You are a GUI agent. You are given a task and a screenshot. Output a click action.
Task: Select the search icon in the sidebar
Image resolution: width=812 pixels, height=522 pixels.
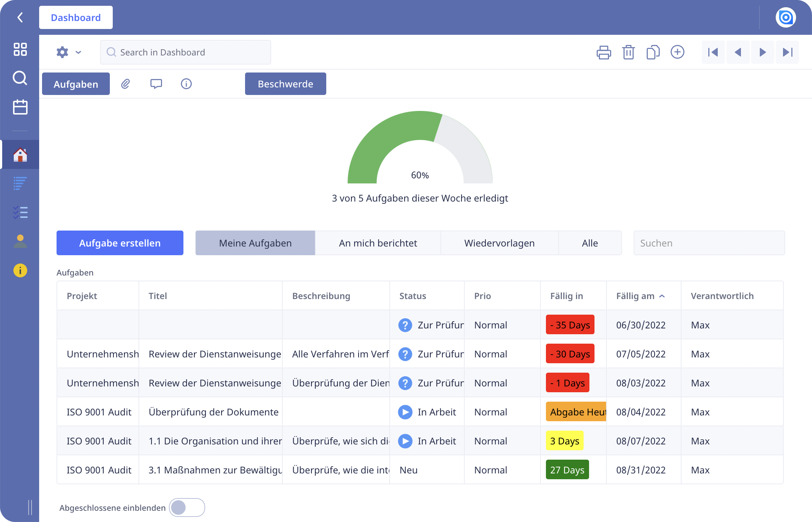pyautogui.click(x=20, y=78)
